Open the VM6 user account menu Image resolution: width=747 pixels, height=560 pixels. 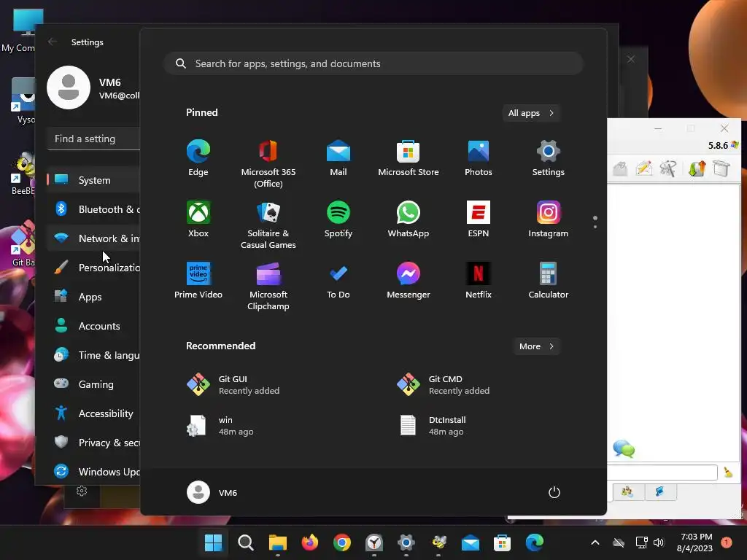[212, 492]
